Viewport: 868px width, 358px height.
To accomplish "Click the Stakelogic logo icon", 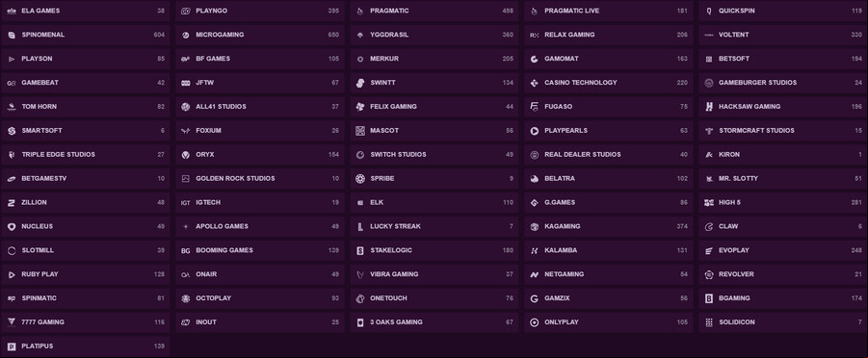I will click(x=360, y=250).
